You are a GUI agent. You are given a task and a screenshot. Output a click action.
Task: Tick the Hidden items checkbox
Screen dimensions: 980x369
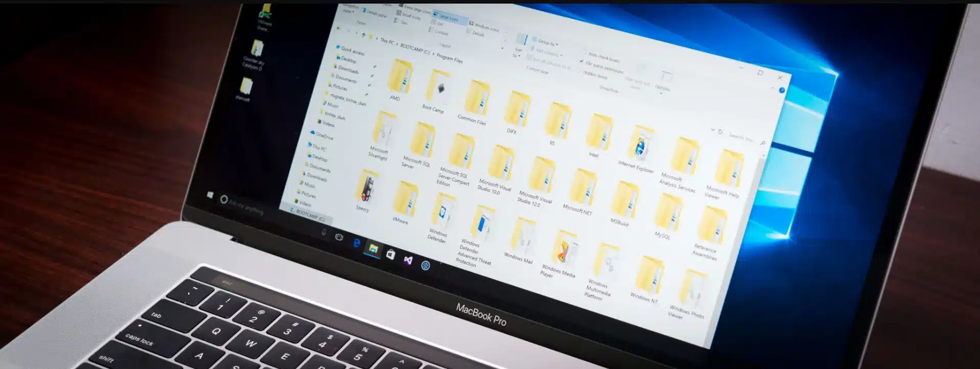click(x=579, y=71)
